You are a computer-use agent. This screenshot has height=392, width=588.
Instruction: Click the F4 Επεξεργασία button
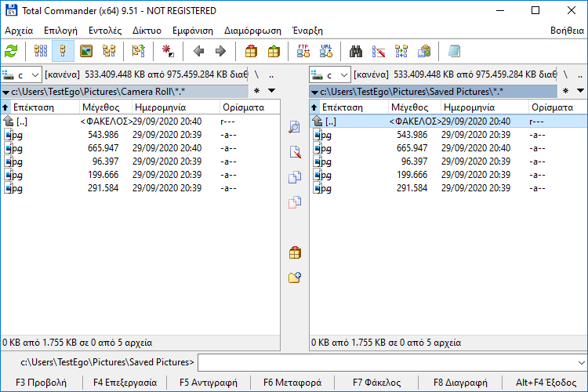[x=125, y=383]
